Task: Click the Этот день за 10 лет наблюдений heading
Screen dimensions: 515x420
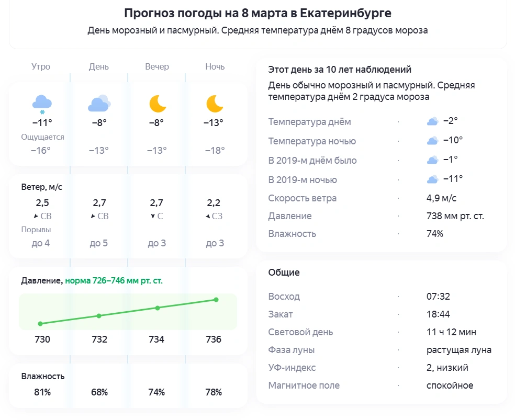Action: 340,70
